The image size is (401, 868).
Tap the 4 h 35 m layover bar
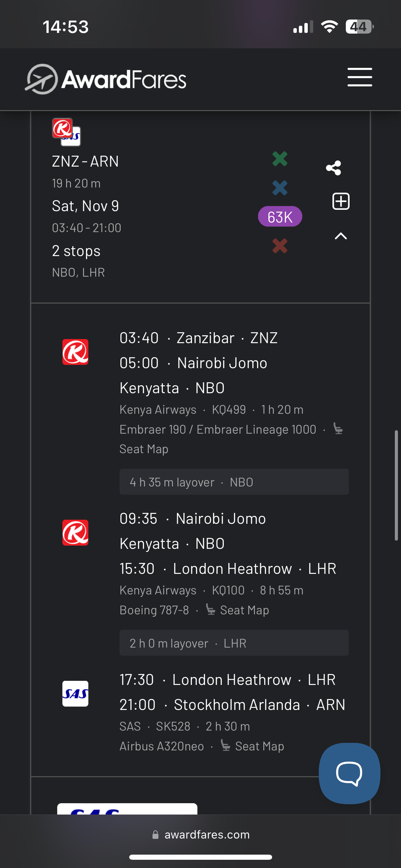234,482
